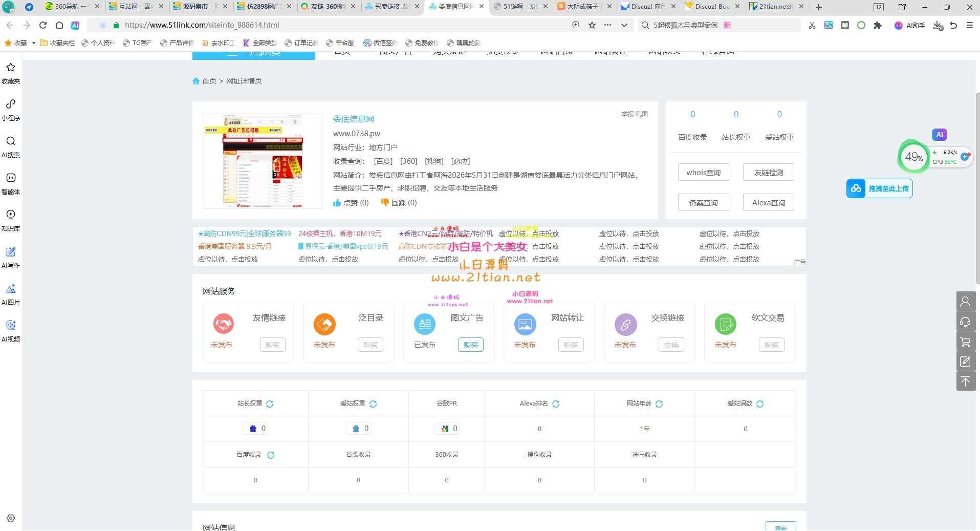
Task: Click the 友情链接 handshake icon
Action: (224, 324)
